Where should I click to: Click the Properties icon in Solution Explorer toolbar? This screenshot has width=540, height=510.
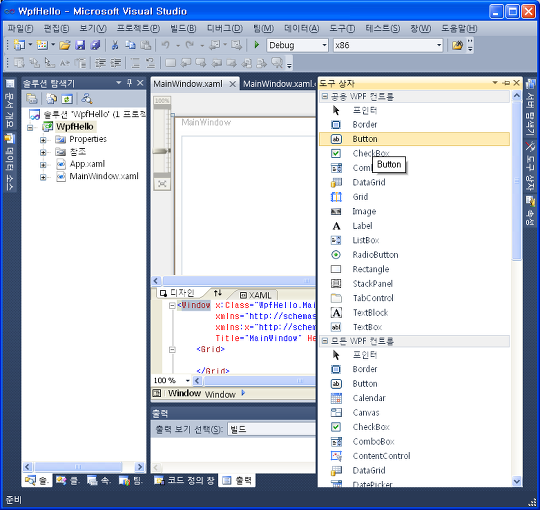click(x=32, y=99)
